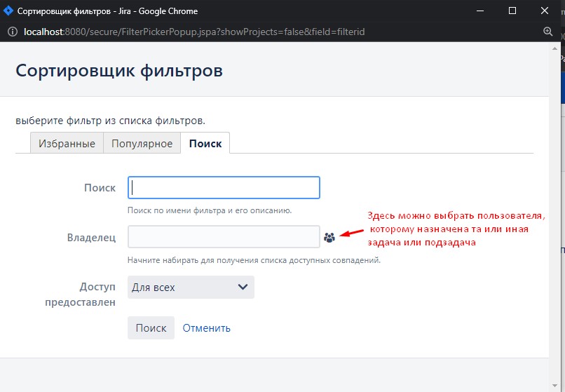The height and width of the screenshot is (392, 565).
Task: Click the site information icon in address bar
Action: (x=12, y=32)
